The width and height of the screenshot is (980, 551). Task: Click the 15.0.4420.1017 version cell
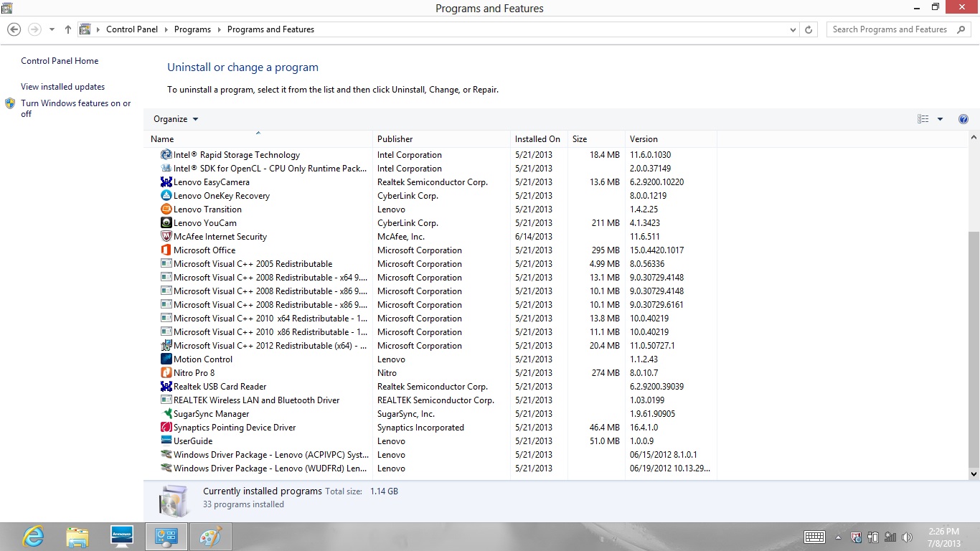(x=656, y=250)
